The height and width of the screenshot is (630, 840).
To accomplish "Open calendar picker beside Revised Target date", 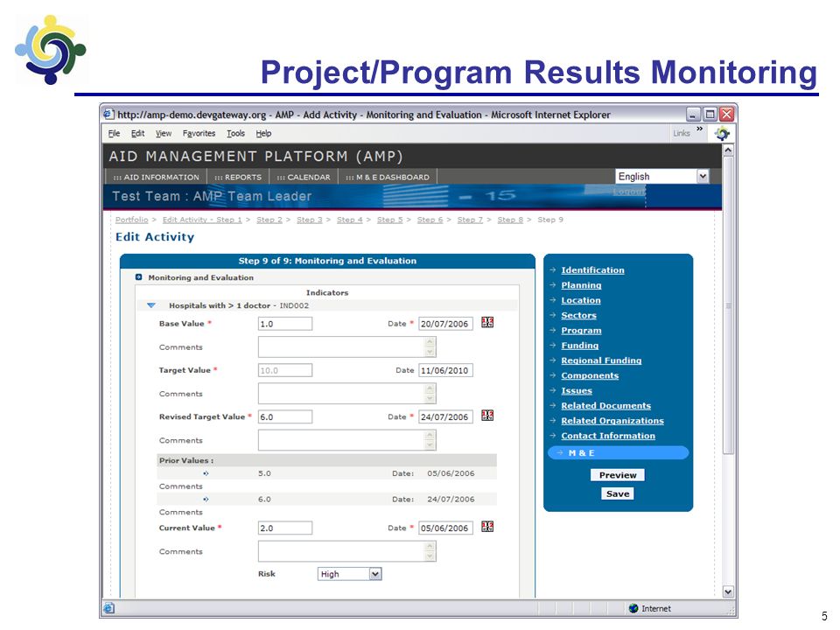I will click(487, 415).
